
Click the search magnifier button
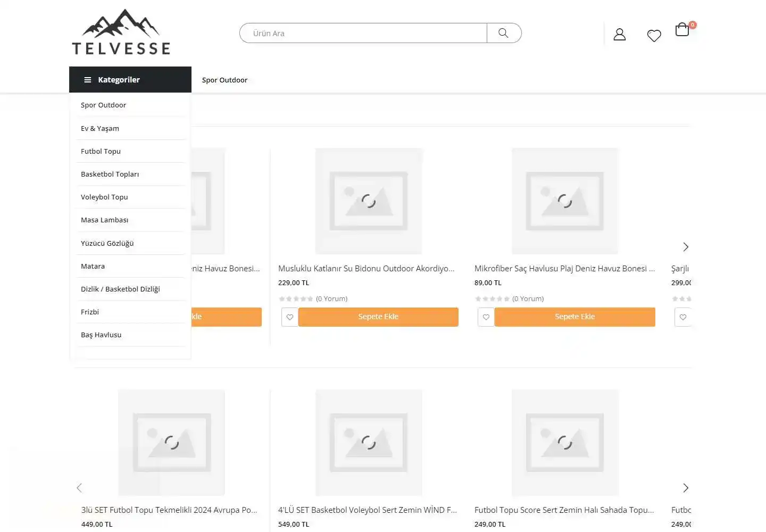click(x=503, y=33)
